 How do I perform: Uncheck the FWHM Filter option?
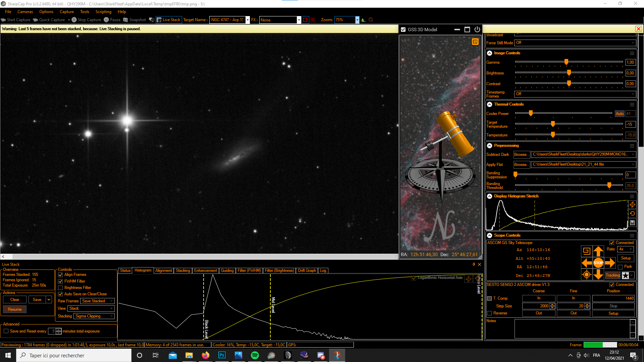click(61, 281)
